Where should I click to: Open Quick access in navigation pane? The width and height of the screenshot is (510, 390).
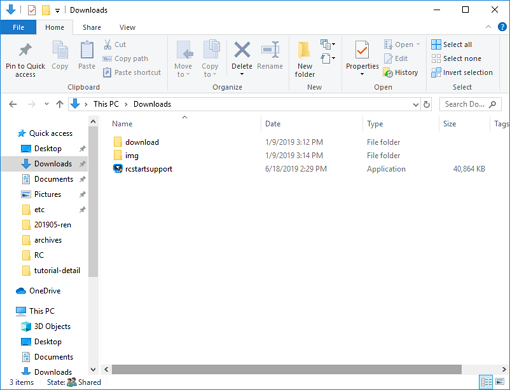tap(45, 133)
